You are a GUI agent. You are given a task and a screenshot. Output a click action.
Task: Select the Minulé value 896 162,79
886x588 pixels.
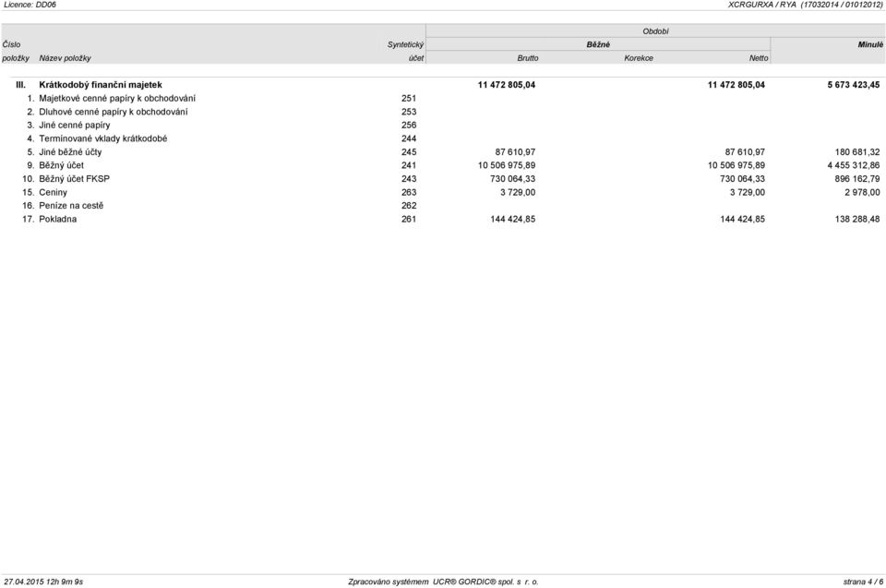pos(857,179)
